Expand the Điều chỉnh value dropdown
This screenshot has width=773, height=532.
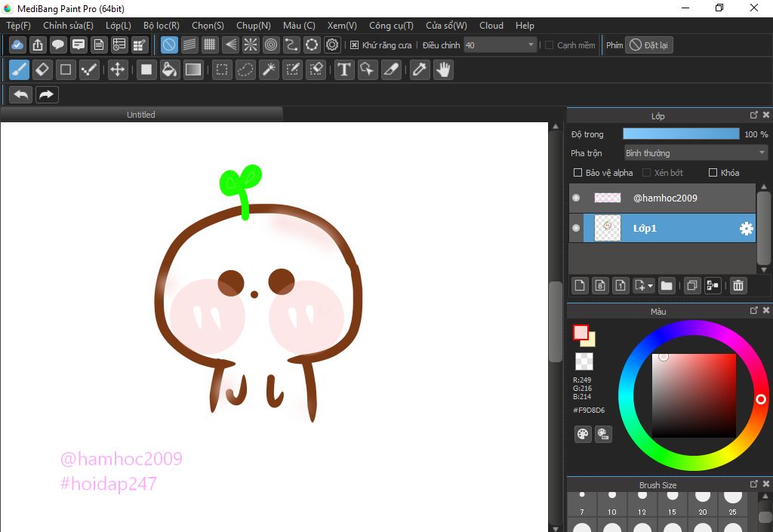[x=531, y=45]
